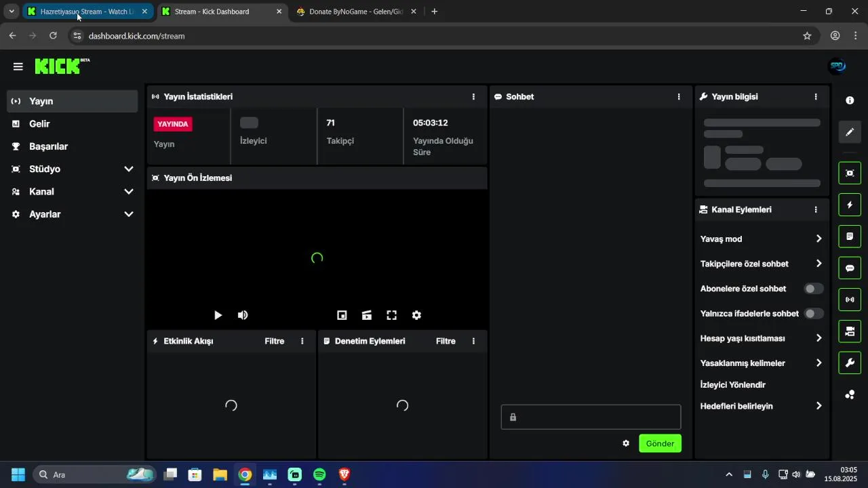868x488 pixels.
Task: Select Yayın in the sidebar
Action: tap(73, 101)
